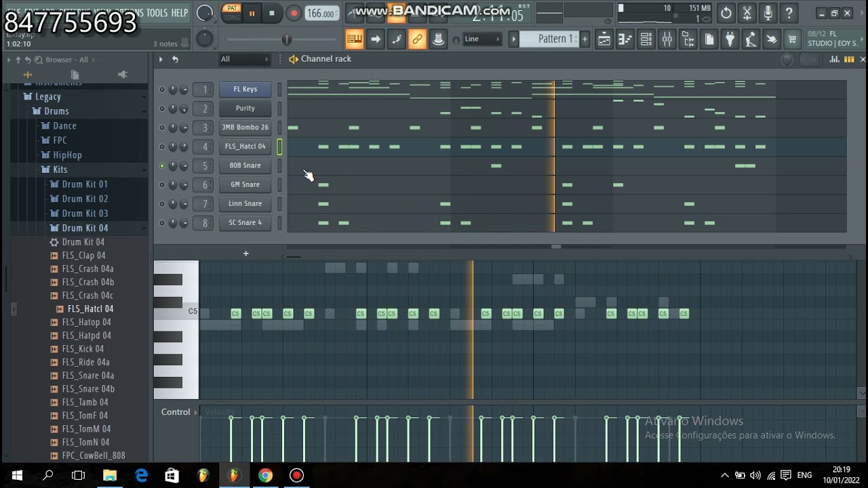Open Channel rack menu play arrow
This screenshot has width=868, height=488.
pyautogui.click(x=161, y=60)
